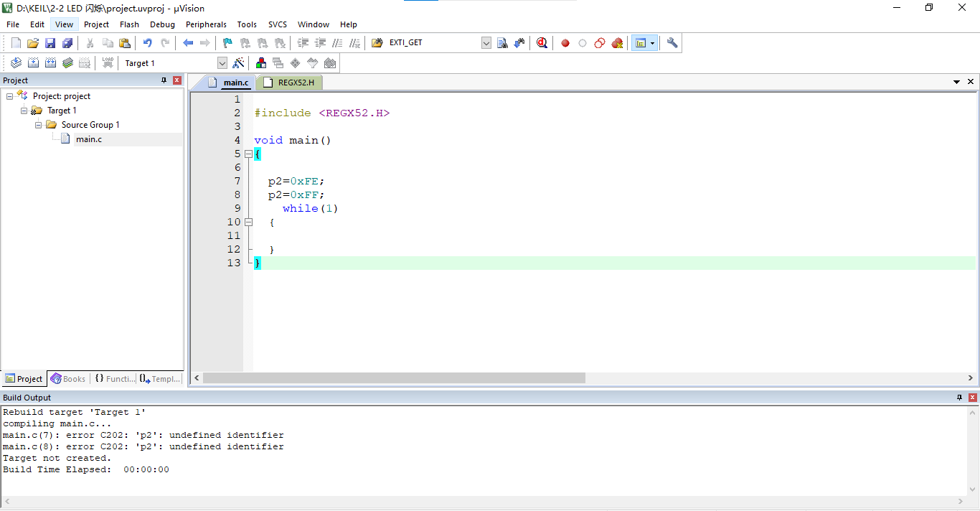Close the Project panel

point(177,80)
